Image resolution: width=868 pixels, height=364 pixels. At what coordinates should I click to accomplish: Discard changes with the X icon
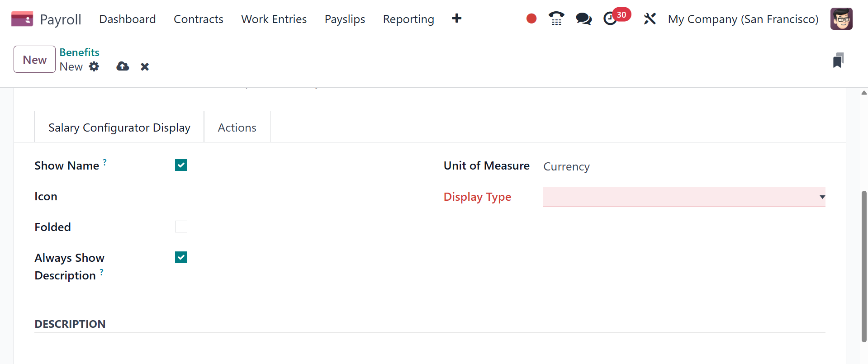point(145,67)
